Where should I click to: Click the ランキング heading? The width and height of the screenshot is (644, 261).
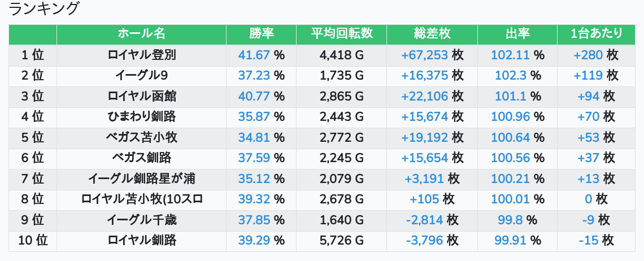click(45, 9)
